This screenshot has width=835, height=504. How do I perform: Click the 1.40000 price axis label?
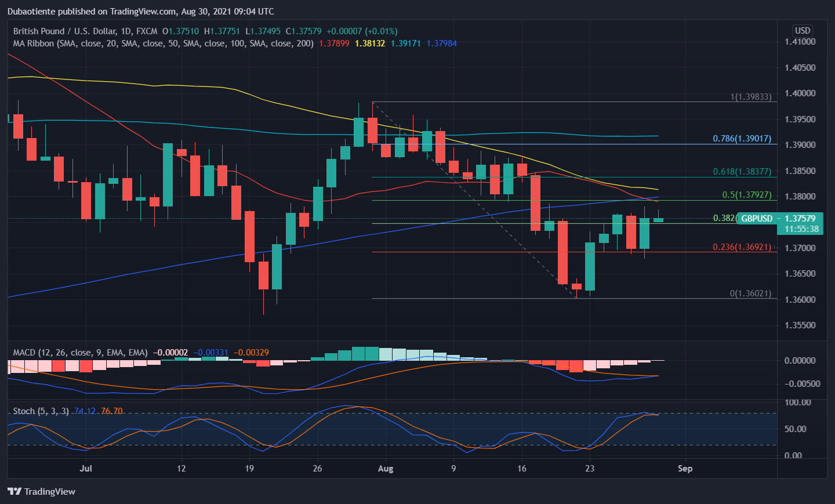[x=800, y=93]
